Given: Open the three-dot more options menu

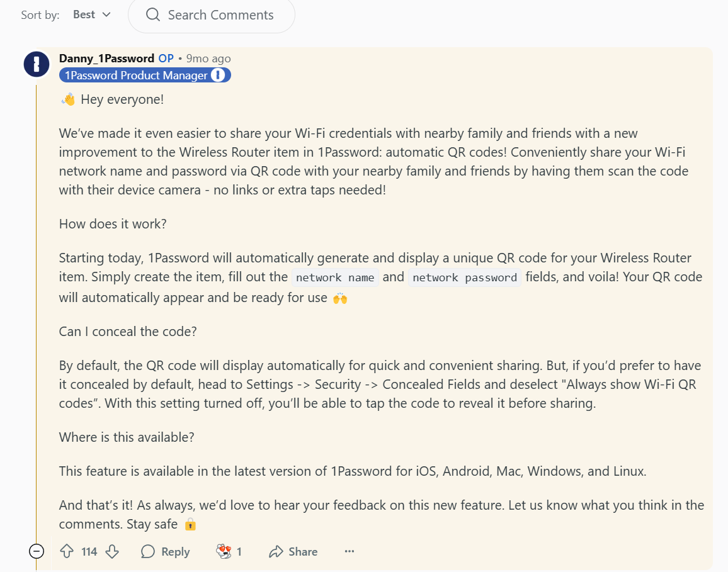Looking at the screenshot, I should tap(350, 552).
